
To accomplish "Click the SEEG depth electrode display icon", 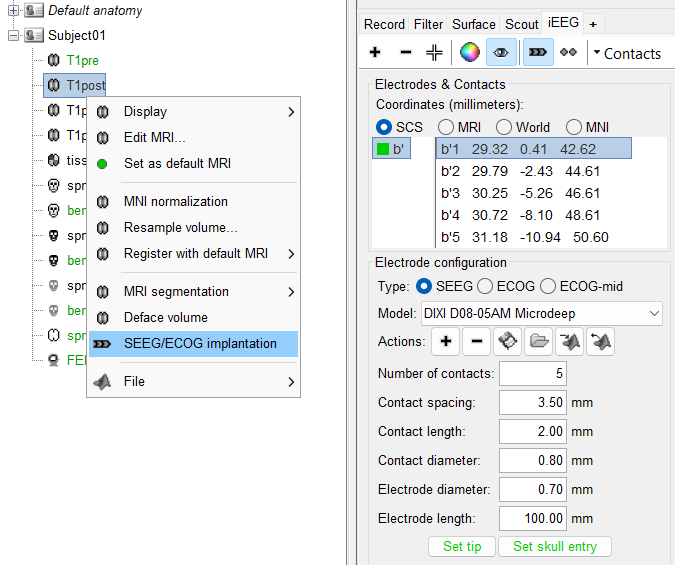I will click(x=537, y=53).
